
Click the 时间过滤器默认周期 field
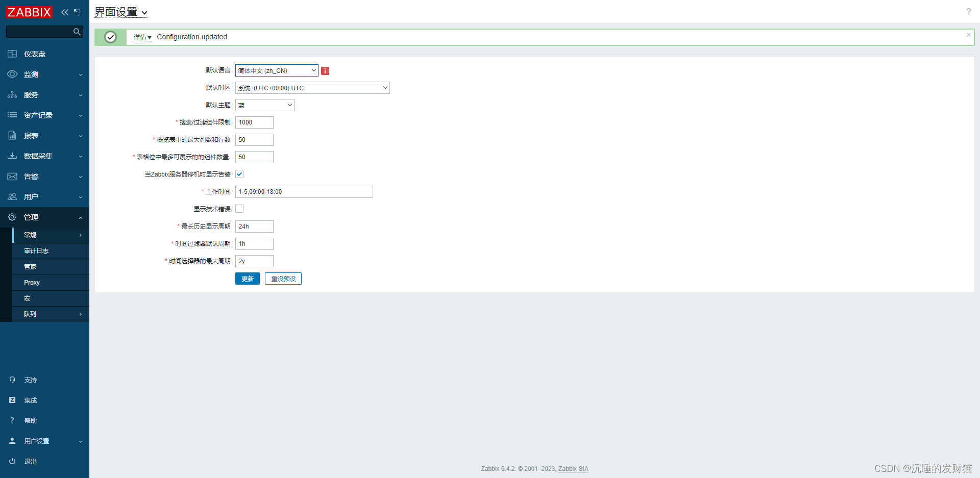(x=254, y=244)
